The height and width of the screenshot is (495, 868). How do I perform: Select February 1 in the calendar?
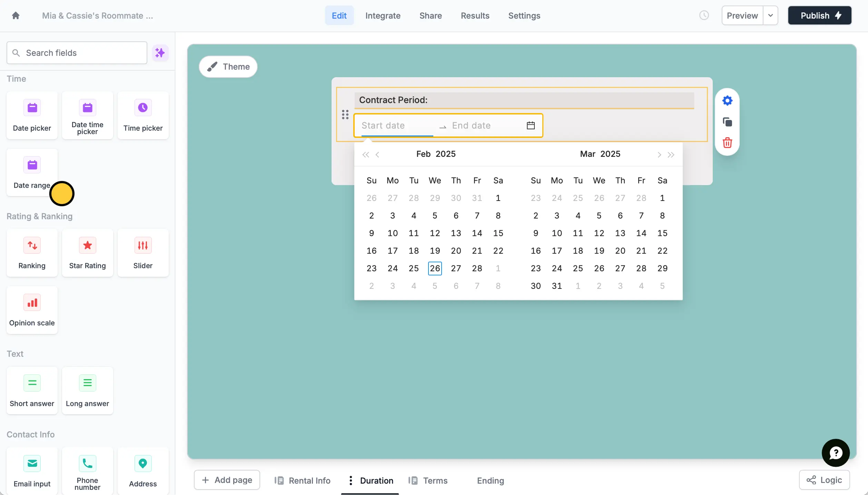[x=498, y=198]
